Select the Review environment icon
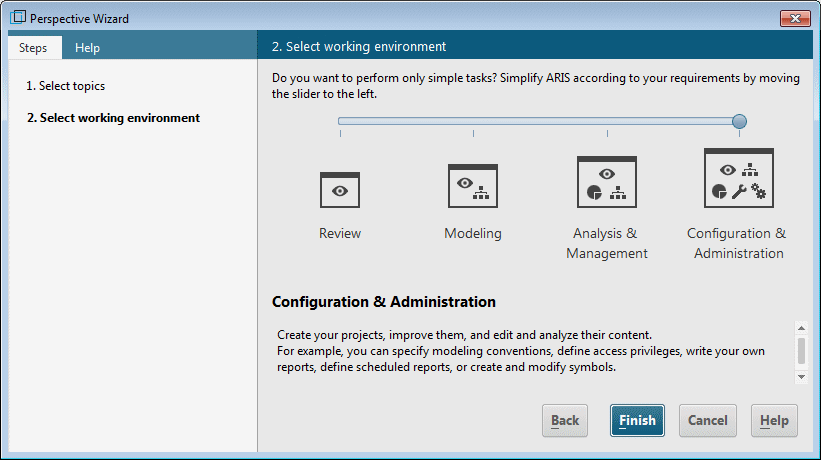Viewport: 821px width, 460px height. (x=340, y=190)
